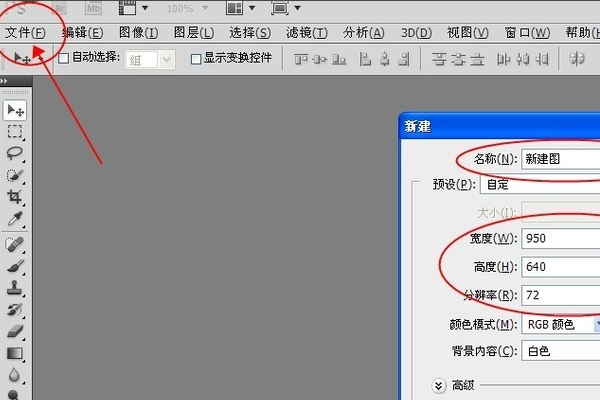600x400 pixels.
Task: Click Align Vertical Centers icon
Action: click(320, 59)
